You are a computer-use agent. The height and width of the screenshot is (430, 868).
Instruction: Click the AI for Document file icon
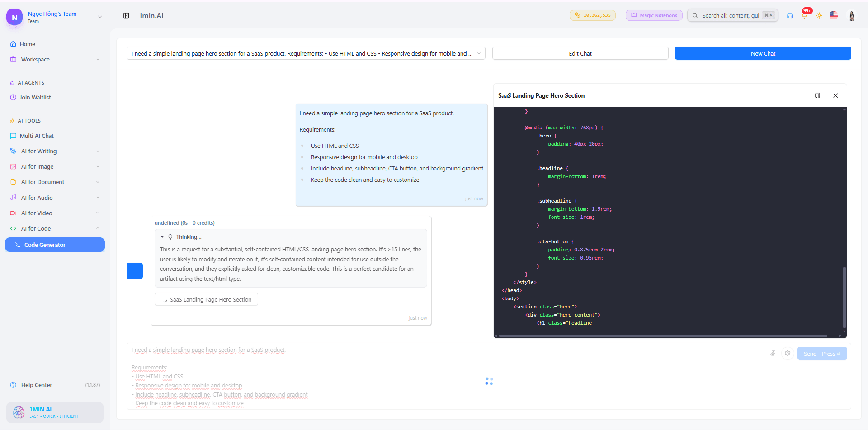pos(13,182)
